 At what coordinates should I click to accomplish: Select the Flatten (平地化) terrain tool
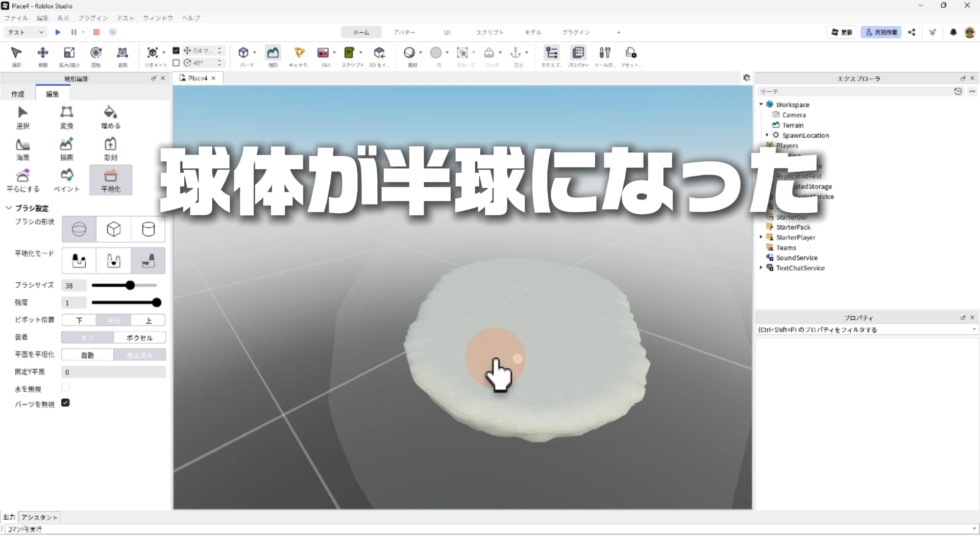(110, 180)
